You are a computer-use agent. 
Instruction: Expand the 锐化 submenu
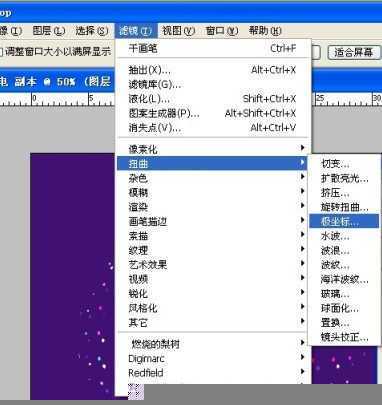[212, 294]
